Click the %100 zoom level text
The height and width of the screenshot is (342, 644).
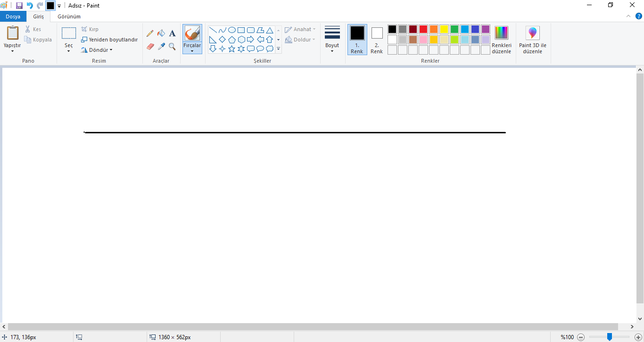(567, 337)
